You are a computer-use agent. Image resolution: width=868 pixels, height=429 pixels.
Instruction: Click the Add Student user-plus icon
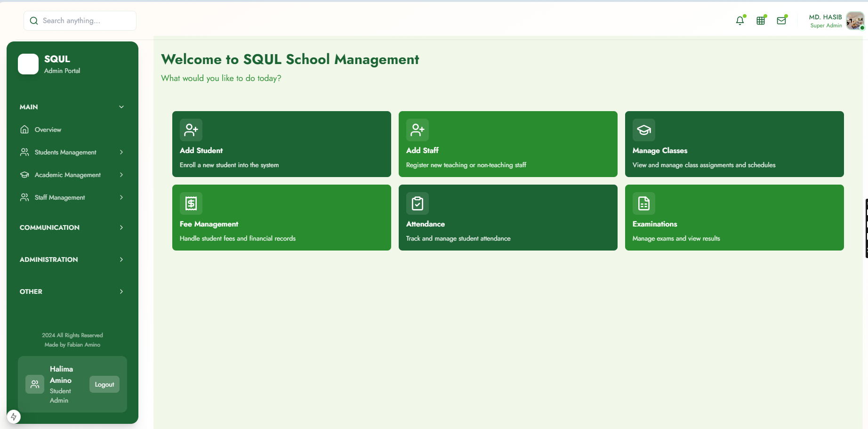tap(191, 130)
